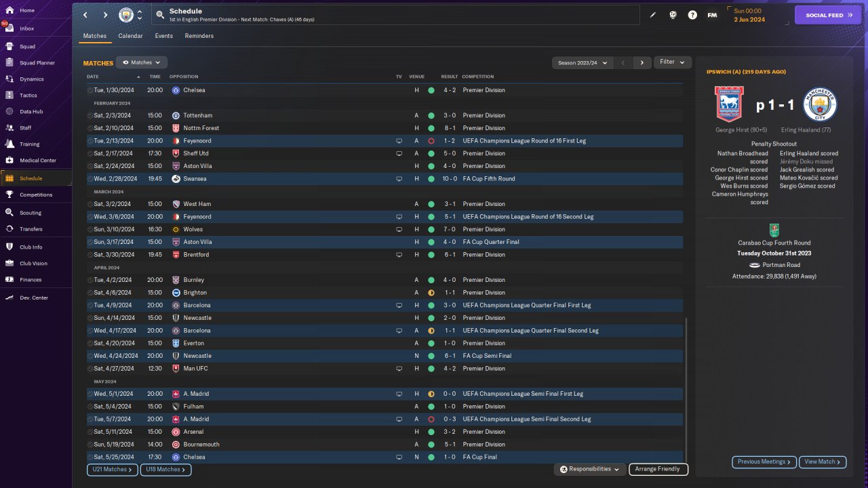This screenshot has height=488, width=868.
Task: Open the Dev. Center
Action: [35, 298]
